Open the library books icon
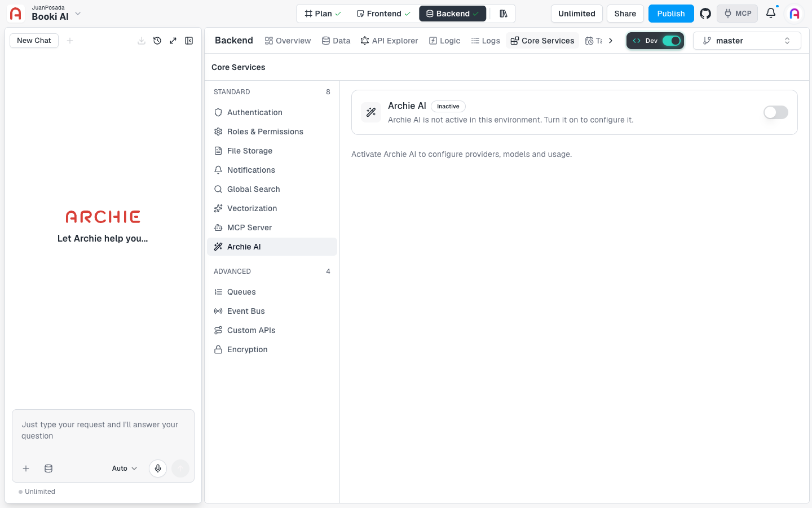Viewport: 812px width, 508px height. pyautogui.click(x=504, y=14)
